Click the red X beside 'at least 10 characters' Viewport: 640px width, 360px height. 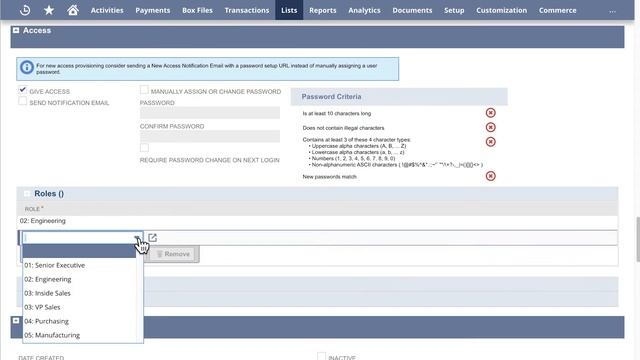pyautogui.click(x=491, y=113)
